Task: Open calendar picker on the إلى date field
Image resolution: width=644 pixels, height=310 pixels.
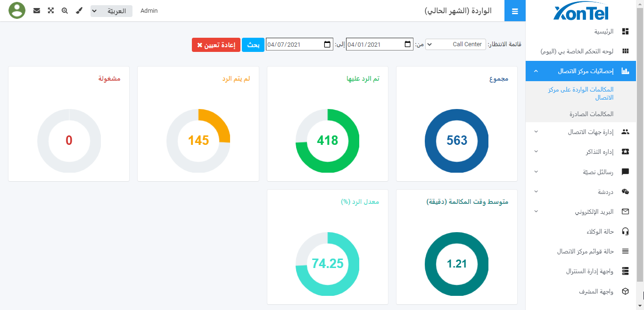Action: [327, 44]
